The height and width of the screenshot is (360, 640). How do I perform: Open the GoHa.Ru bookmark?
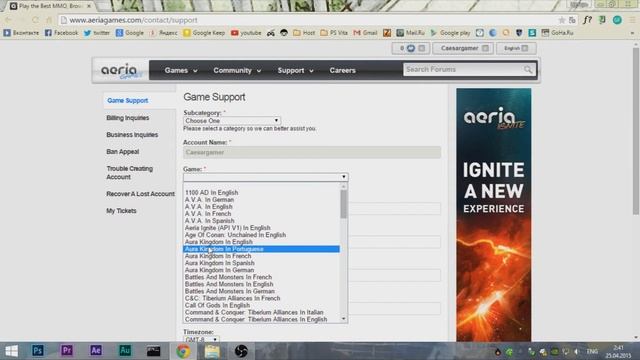(557, 33)
